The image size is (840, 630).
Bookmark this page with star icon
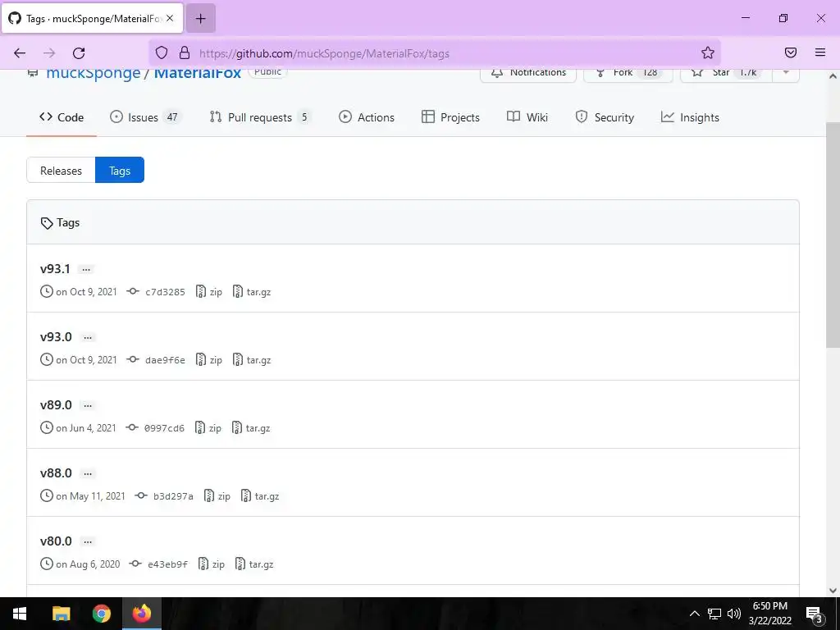click(708, 52)
